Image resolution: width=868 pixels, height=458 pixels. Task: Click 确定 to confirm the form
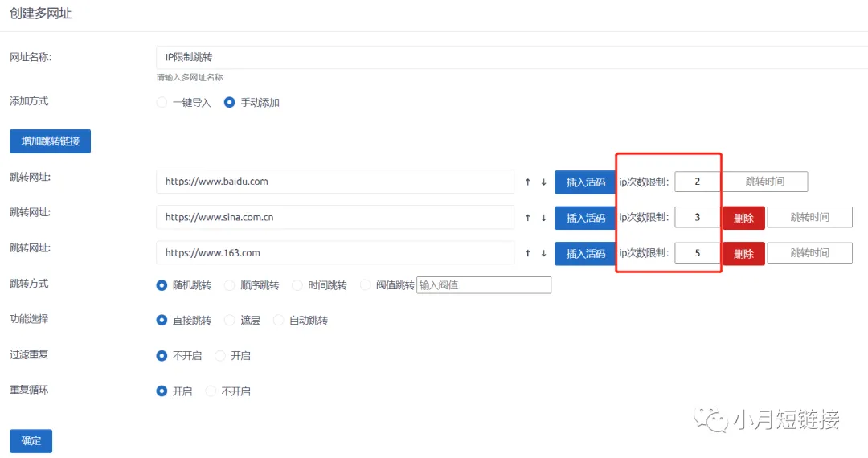(31, 441)
